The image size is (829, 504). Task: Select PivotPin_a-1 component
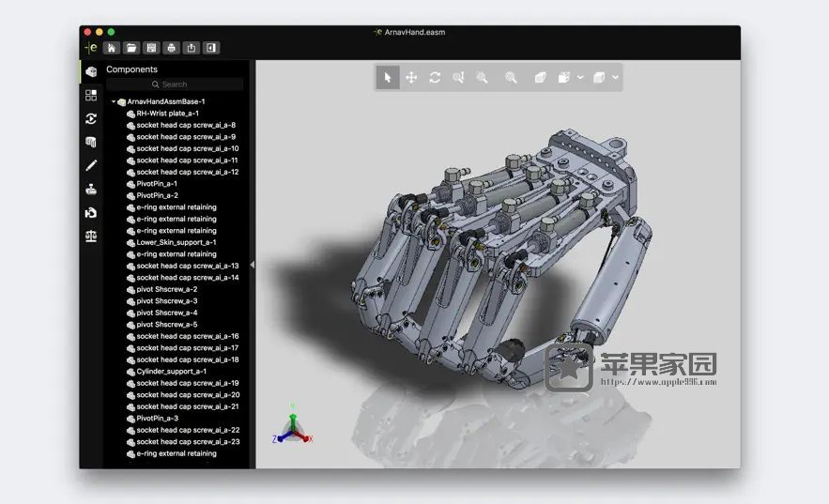(157, 184)
